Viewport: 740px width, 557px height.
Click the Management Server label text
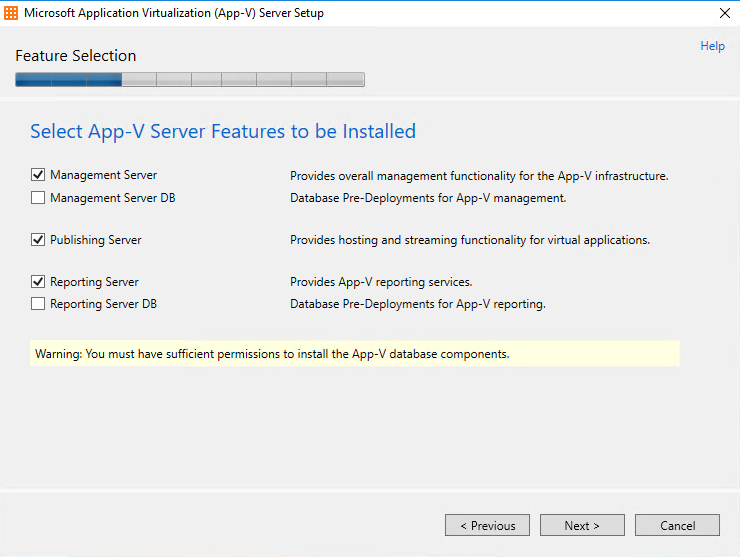(103, 175)
